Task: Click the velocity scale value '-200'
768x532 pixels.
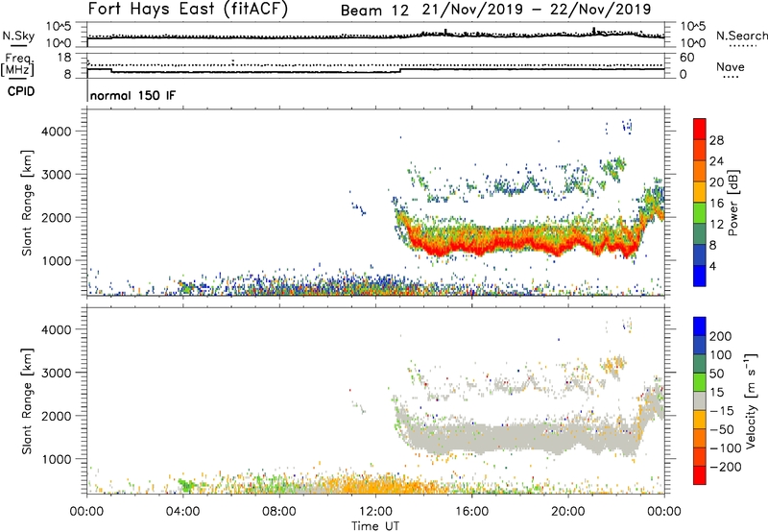Action: point(725,467)
